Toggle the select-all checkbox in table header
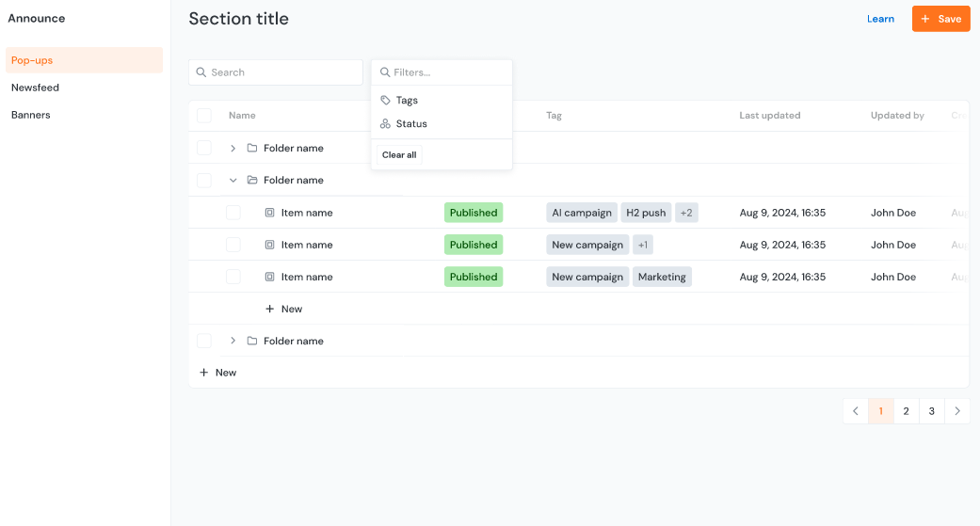 coord(204,116)
